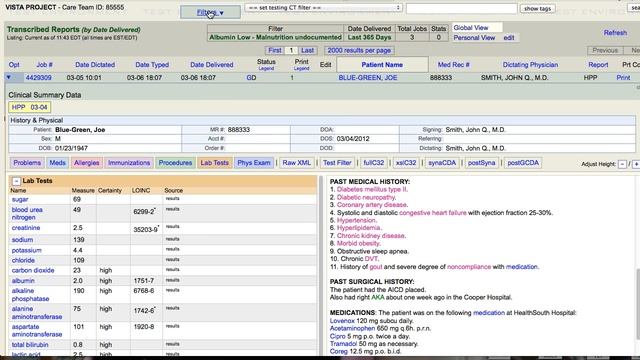Collapse job 4429309 row with triangle
Image resolution: width=640 pixels, height=360 pixels.
(9, 77)
